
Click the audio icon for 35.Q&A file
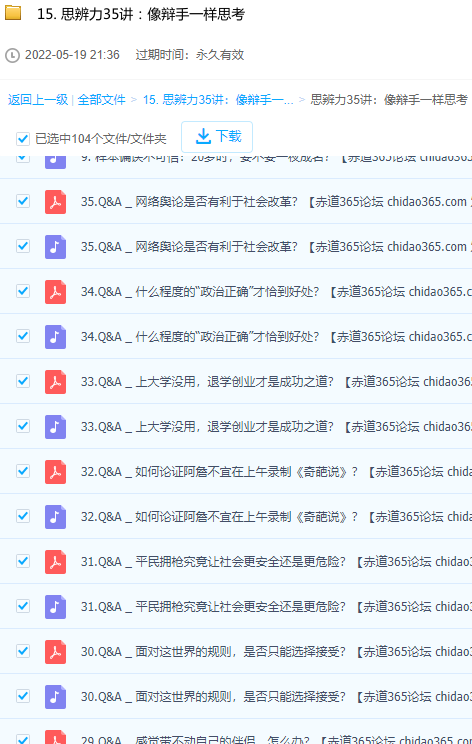(x=56, y=247)
